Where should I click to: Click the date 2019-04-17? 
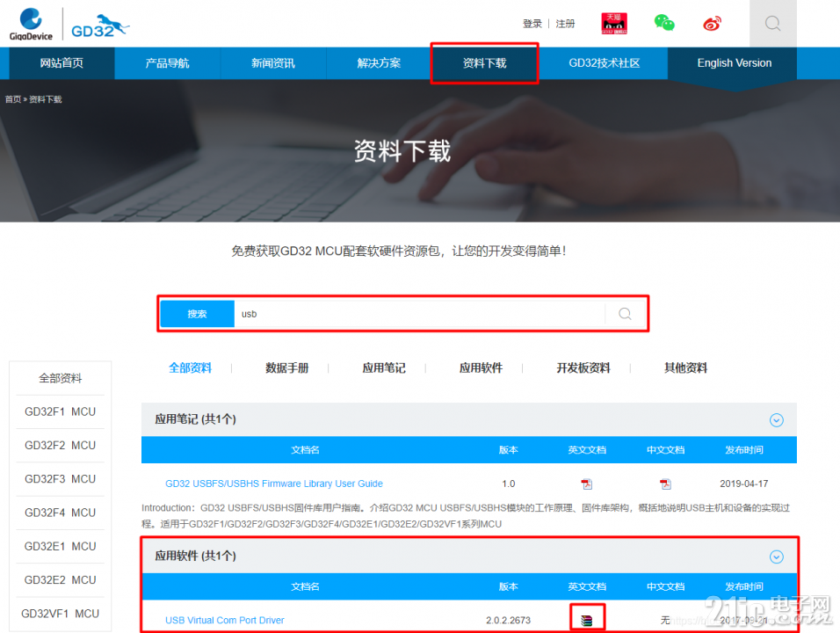744,484
